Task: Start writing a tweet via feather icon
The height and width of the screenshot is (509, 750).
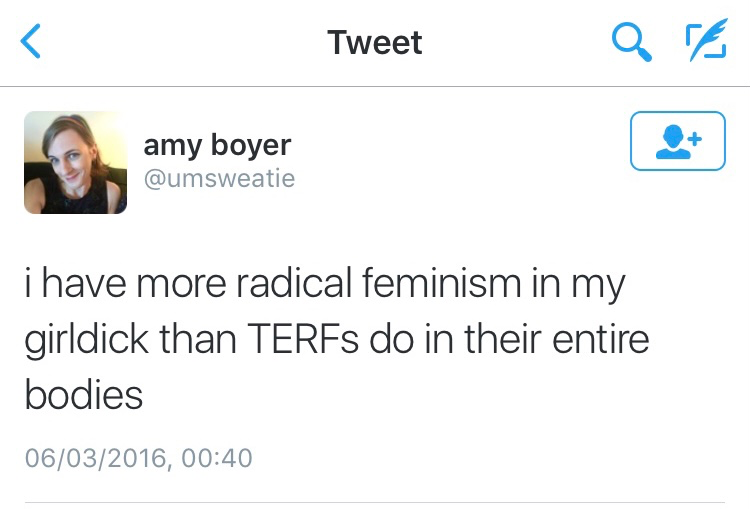Action: click(706, 42)
